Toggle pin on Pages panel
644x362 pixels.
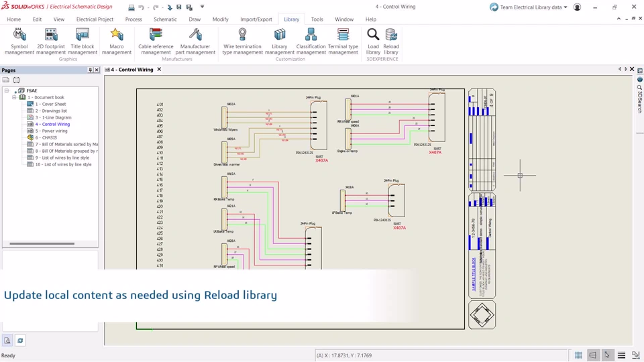(x=91, y=70)
